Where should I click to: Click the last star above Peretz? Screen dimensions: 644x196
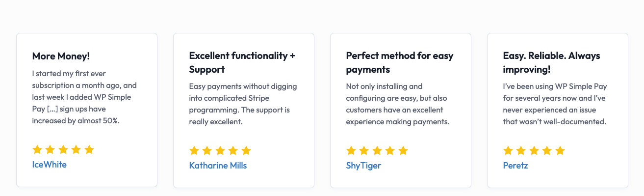click(x=560, y=151)
